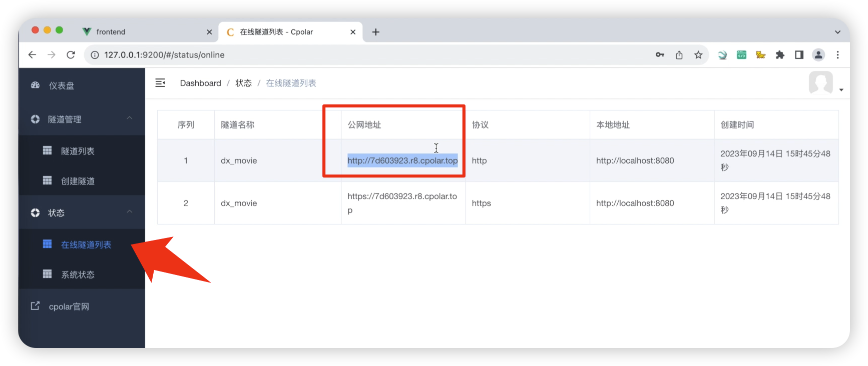Go back in browser history
868x366 pixels.
[x=33, y=54]
